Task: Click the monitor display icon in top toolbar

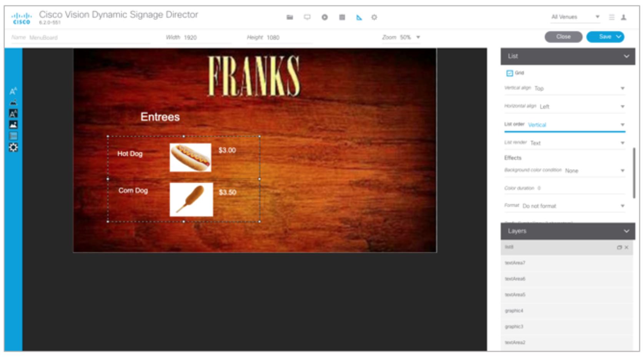Action: (307, 17)
